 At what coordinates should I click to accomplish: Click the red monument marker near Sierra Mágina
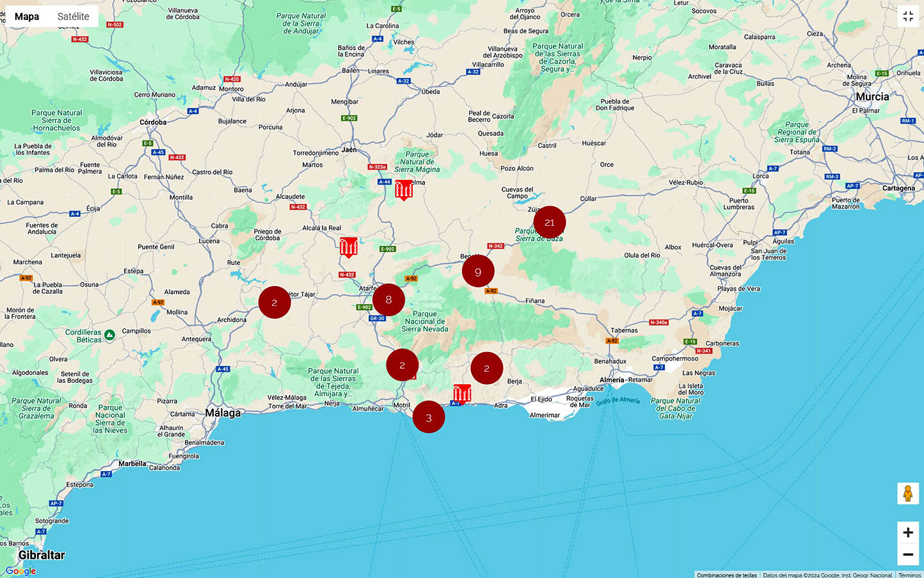[x=403, y=189]
